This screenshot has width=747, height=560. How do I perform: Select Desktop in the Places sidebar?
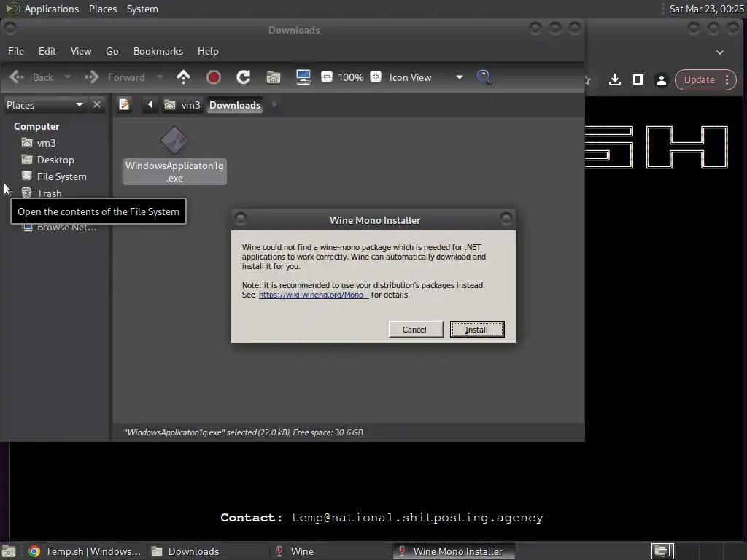pos(55,160)
